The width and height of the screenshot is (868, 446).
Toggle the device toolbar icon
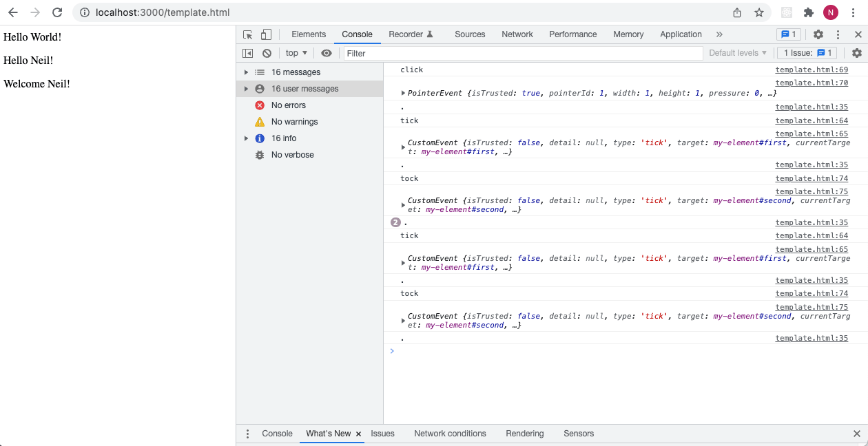pos(266,34)
